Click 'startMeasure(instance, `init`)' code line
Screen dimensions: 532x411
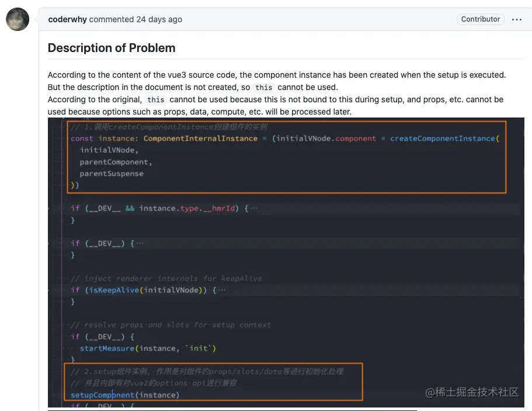pos(148,348)
